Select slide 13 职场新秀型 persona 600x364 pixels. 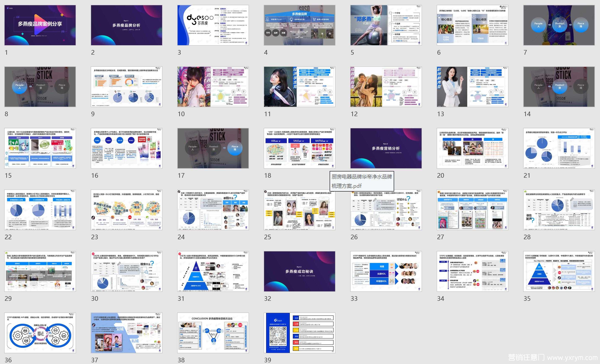(472, 87)
